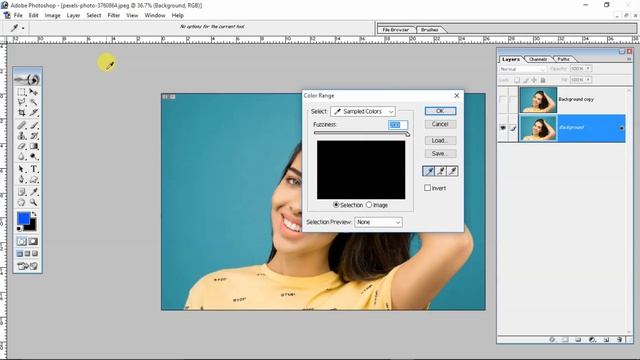Viewport: 640px width, 360px height.
Task: Click create new layer icon
Action: (606, 340)
